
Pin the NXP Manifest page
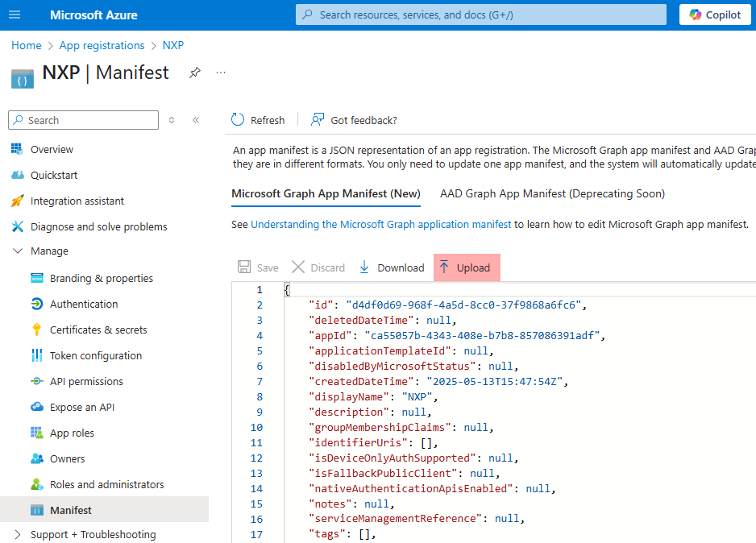[194, 73]
